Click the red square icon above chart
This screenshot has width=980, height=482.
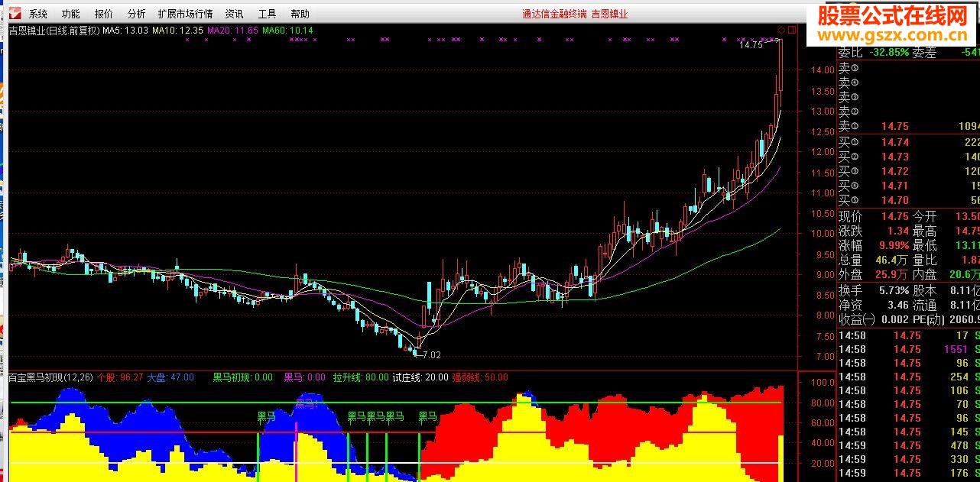coord(792,31)
